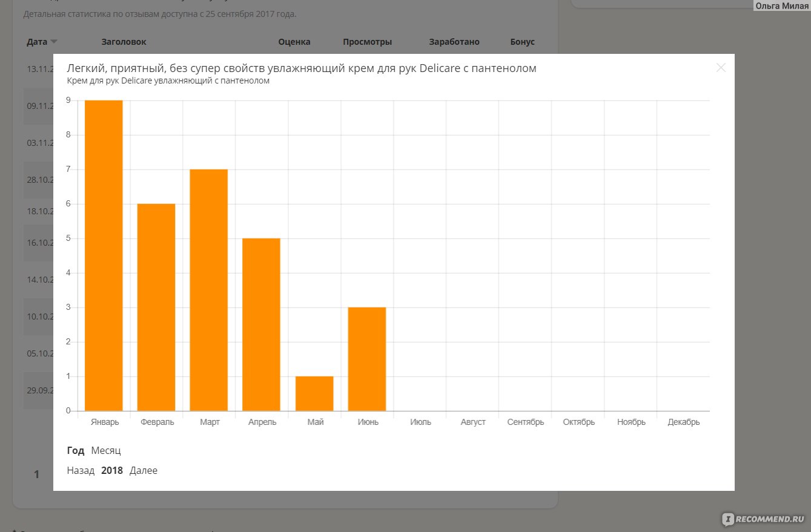Switch chart view to Месяц
Screen dimensions: 811x532
click(x=106, y=451)
